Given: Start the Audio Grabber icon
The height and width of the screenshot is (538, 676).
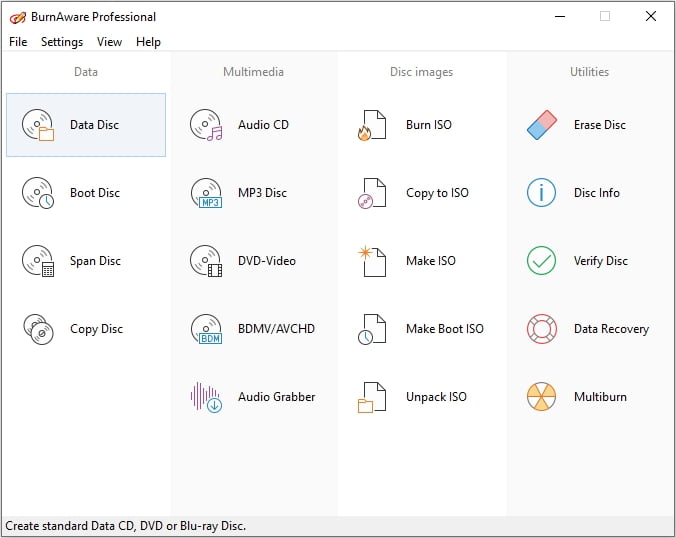Looking at the screenshot, I should click(206, 397).
